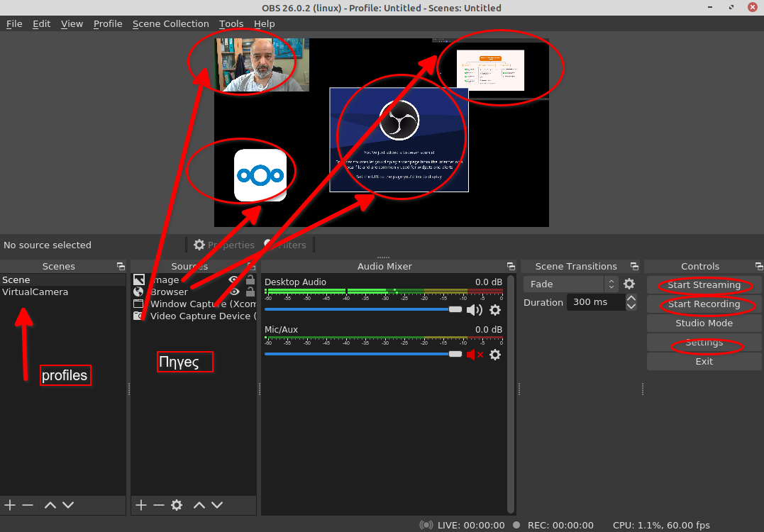
Task: Open Desktop Audio settings gear
Action: 495,310
